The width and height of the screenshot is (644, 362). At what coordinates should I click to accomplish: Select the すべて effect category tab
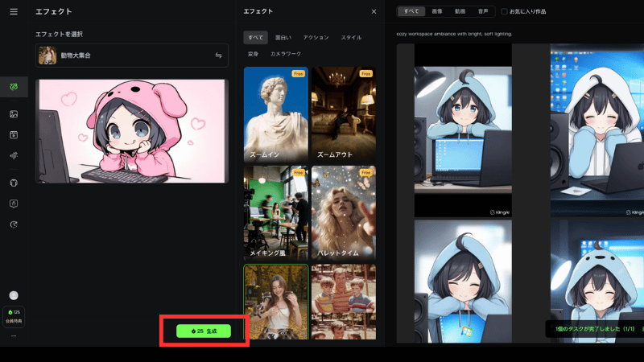(255, 37)
